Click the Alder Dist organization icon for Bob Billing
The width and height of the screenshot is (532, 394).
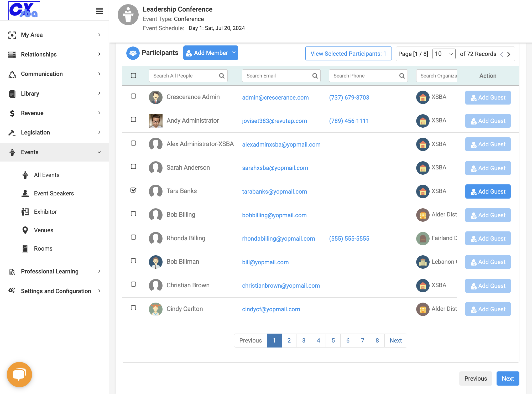click(x=423, y=215)
